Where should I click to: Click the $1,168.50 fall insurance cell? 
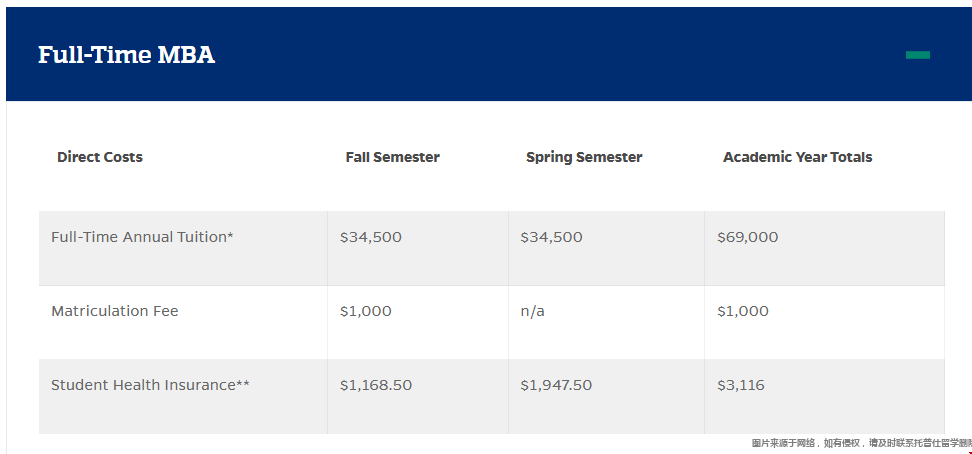376,385
